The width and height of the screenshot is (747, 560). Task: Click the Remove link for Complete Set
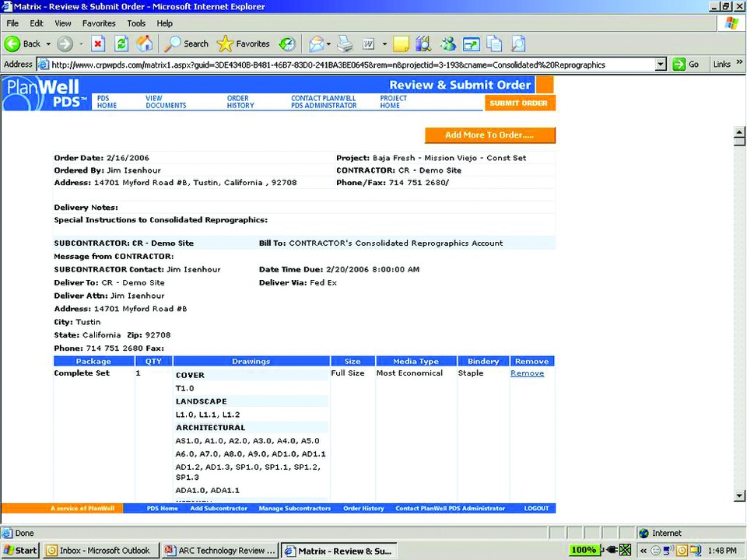(x=527, y=373)
